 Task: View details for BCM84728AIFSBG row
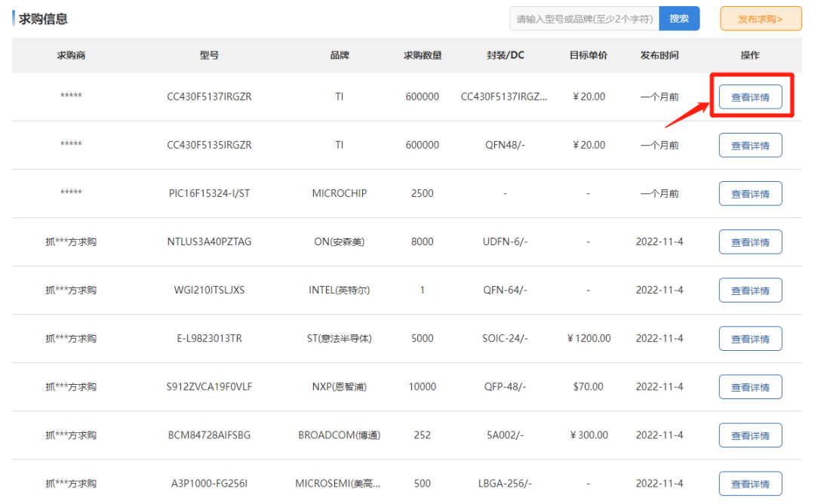(x=750, y=435)
